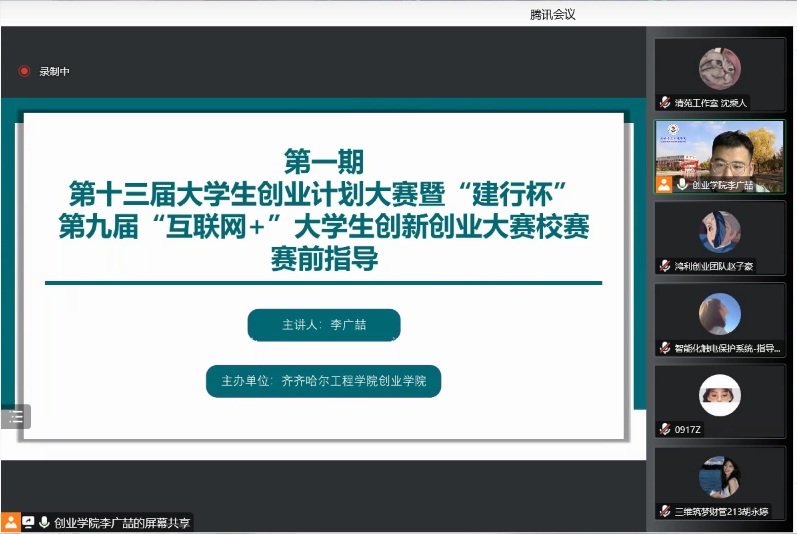Select 清苑工作室 沈烦人 participant avatar
The image size is (797, 534).
tap(719, 69)
